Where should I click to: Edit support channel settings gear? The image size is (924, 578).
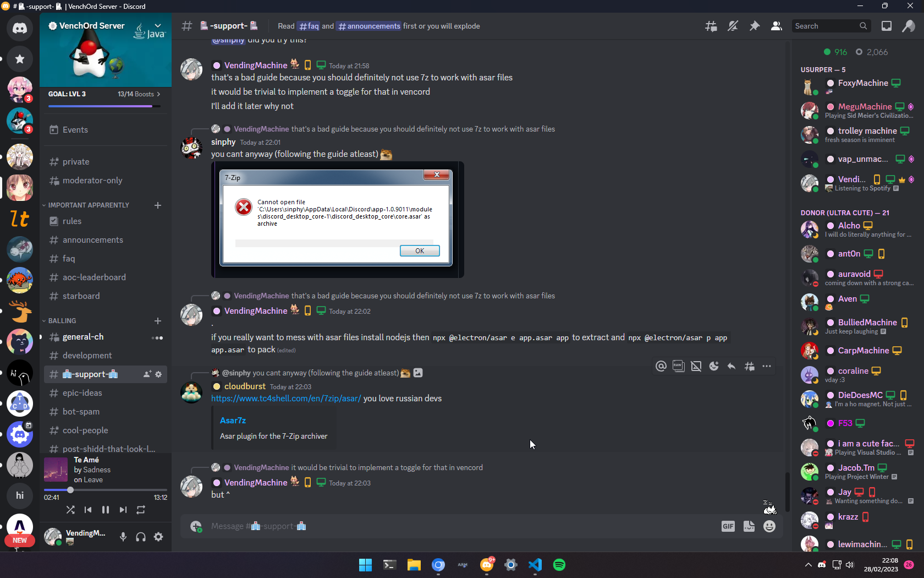pyautogui.click(x=158, y=374)
